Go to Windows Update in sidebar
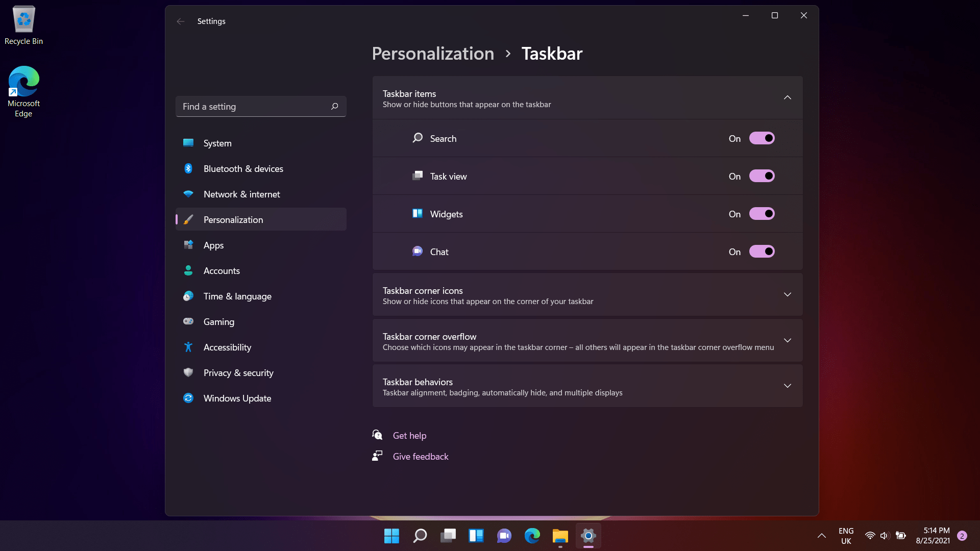 [237, 398]
